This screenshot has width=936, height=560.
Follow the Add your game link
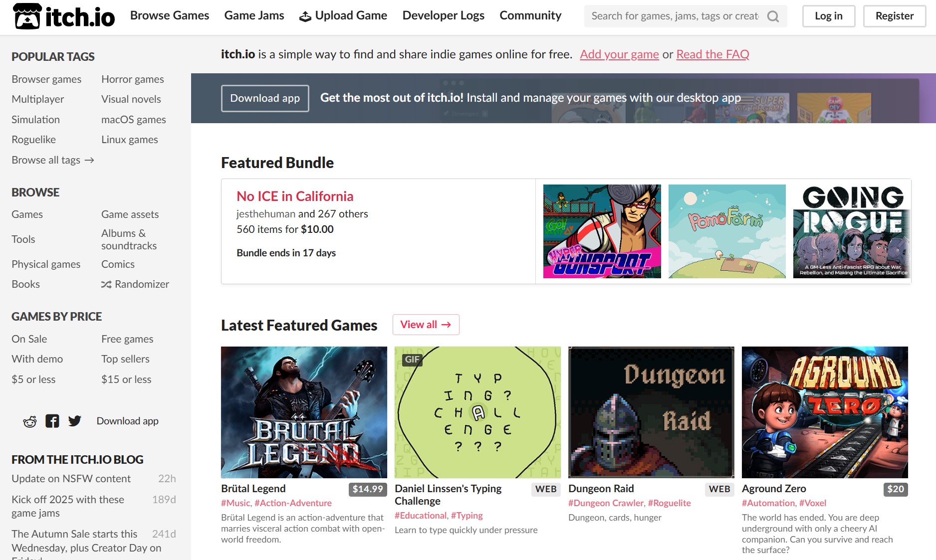coord(619,54)
